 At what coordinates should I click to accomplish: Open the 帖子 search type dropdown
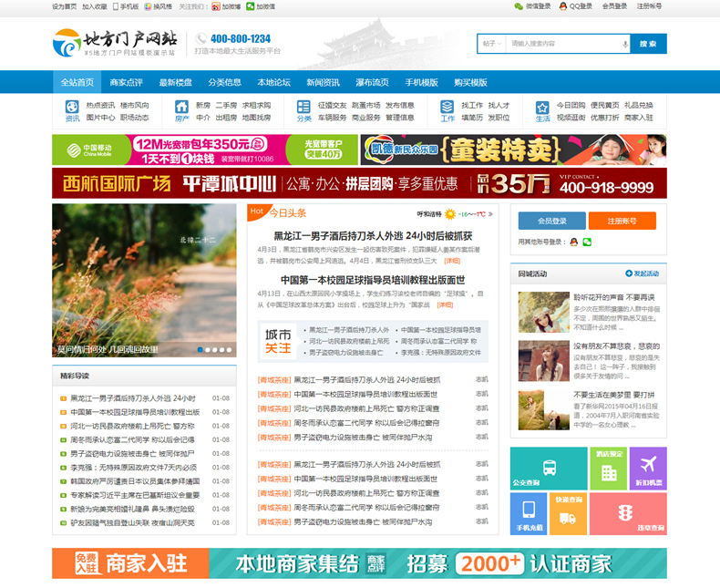pos(492,44)
